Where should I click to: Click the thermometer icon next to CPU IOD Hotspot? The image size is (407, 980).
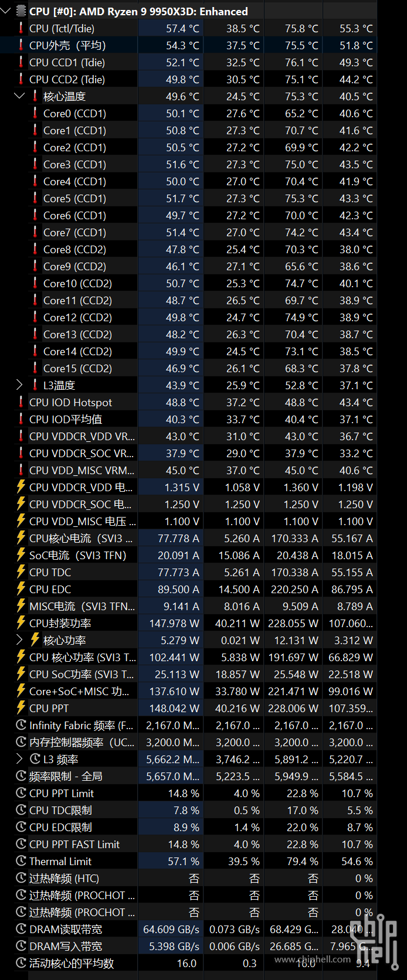pyautogui.click(x=21, y=402)
